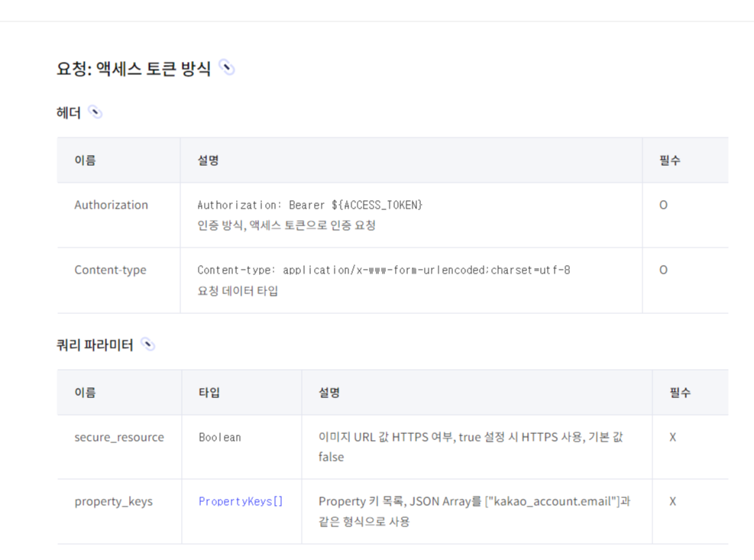Click the X required mark for property_keys
Image resolution: width=754 pixels, height=560 pixels.
pos(673,501)
